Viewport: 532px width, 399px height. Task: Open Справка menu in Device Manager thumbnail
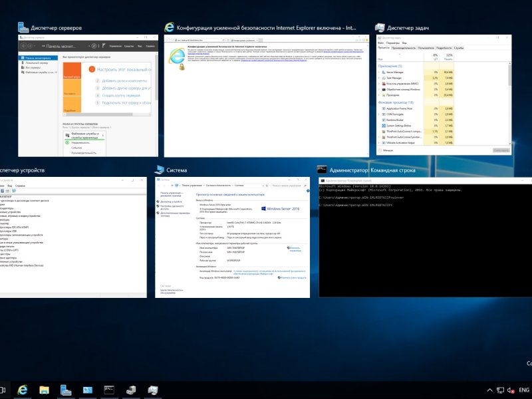(x=20, y=186)
